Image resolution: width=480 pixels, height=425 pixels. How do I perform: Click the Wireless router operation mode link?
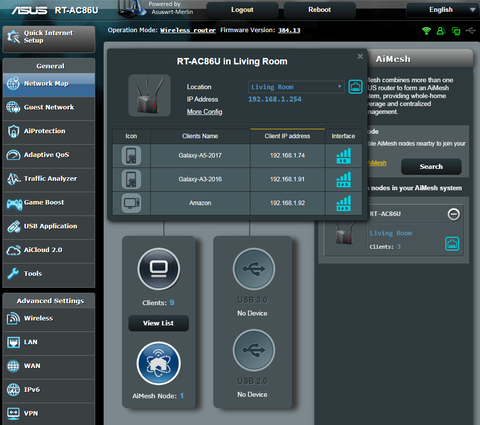(x=188, y=30)
